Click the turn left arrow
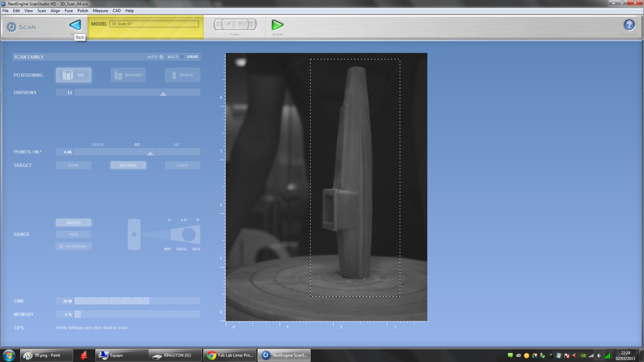This screenshot has height=362, width=644. point(229,24)
